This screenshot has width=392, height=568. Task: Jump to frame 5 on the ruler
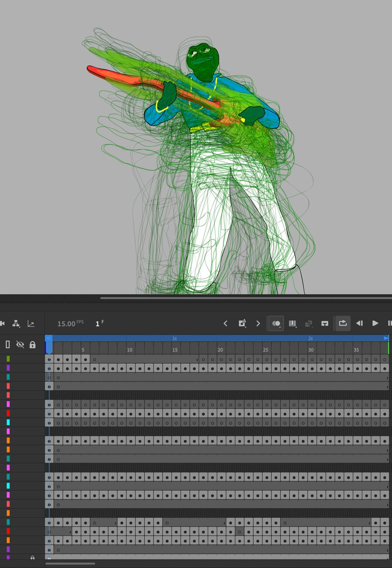pyautogui.click(x=83, y=350)
